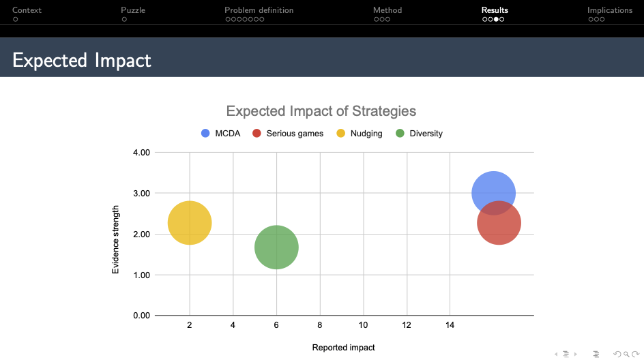Click the red Serious games legend marker
This screenshot has width=644, height=362.
coord(257,133)
